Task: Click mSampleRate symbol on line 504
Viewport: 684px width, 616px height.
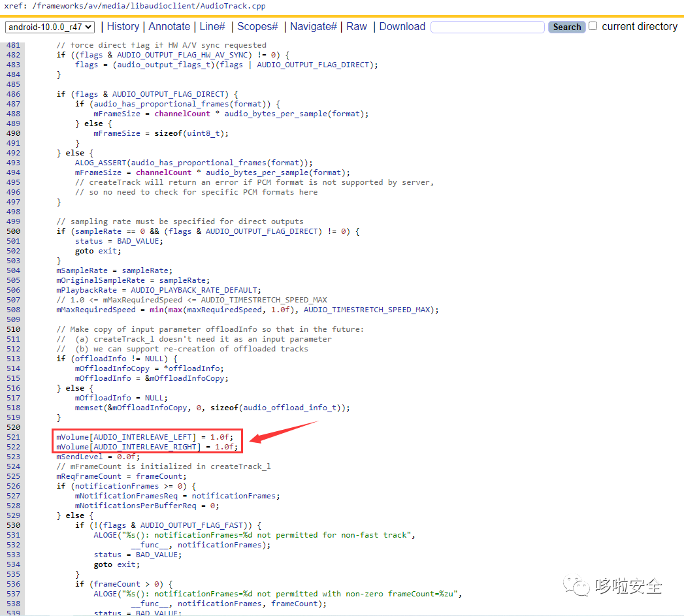Action: coord(82,270)
